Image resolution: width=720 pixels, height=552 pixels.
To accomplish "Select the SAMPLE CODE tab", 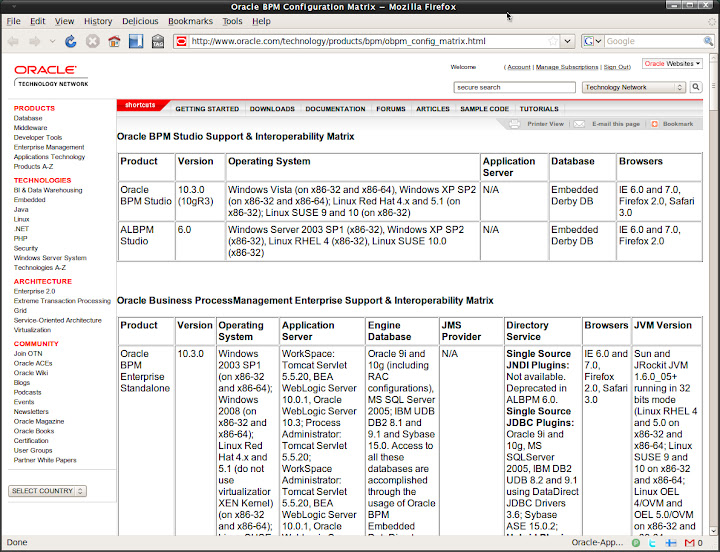I will [x=484, y=109].
